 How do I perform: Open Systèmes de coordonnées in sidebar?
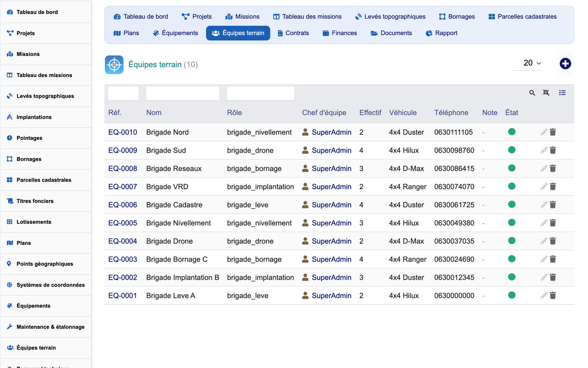click(46, 285)
